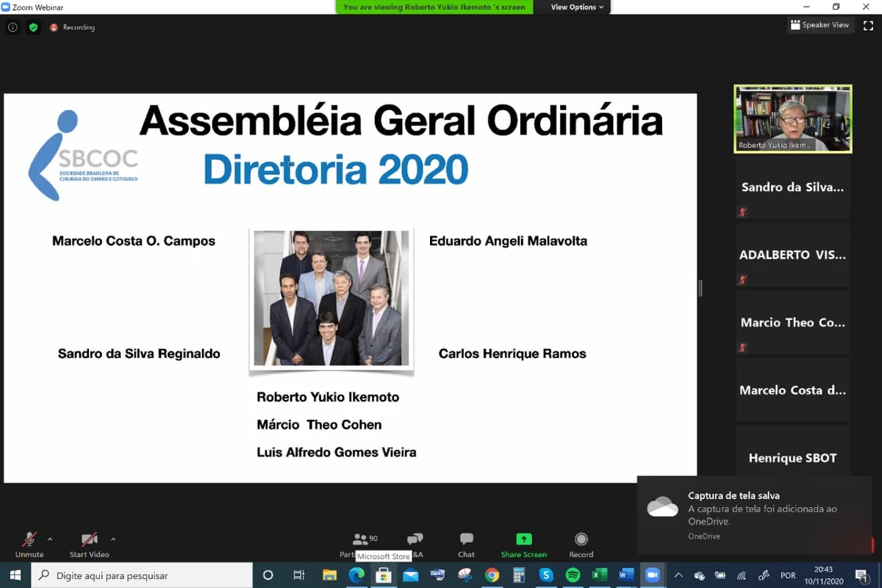The width and height of the screenshot is (882, 588).
Task: Show hidden system tray icons
Action: pos(678,576)
